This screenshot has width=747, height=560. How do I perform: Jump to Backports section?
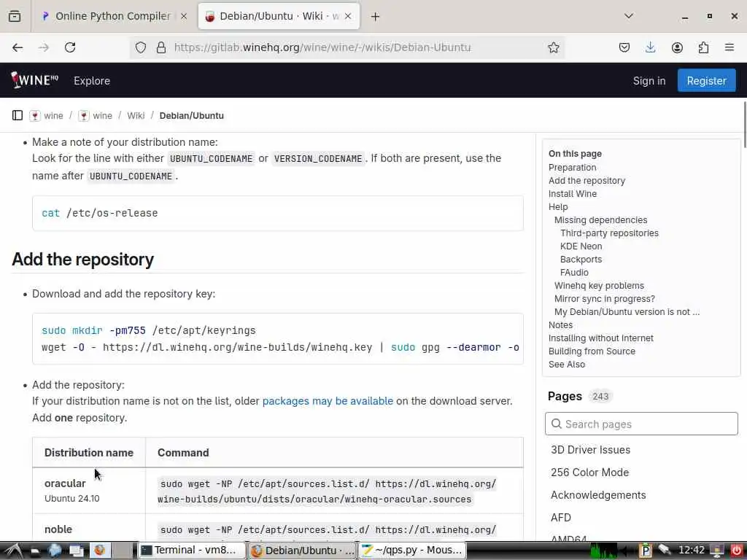click(x=581, y=260)
